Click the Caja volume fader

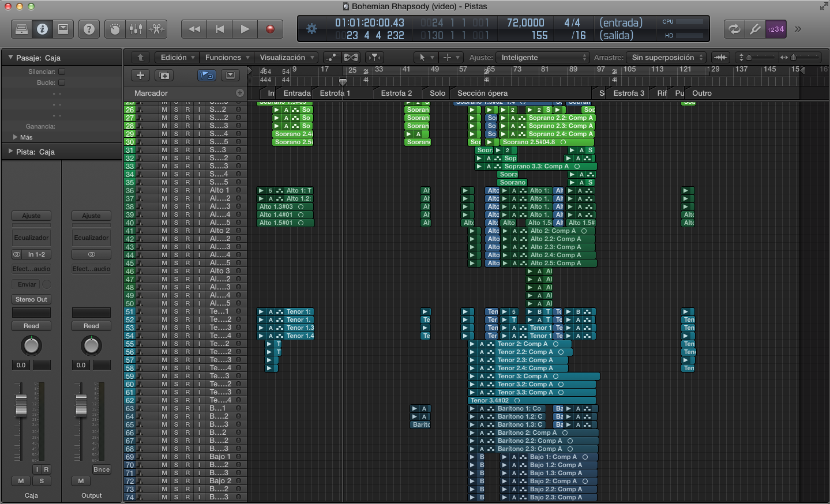(x=21, y=405)
